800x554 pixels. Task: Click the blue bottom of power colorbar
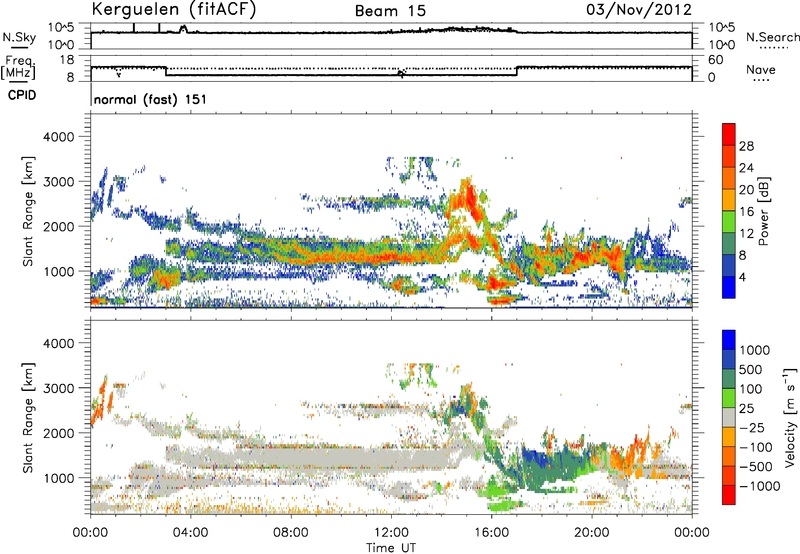pos(729,287)
